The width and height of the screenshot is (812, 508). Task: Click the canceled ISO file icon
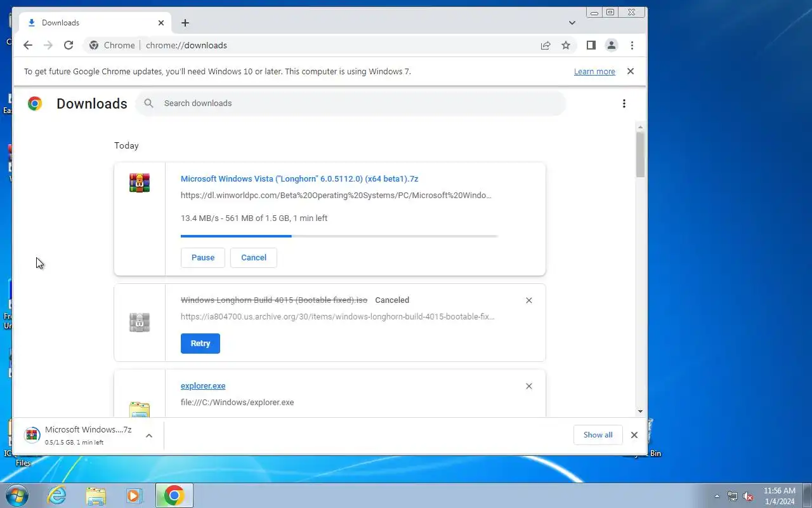(x=140, y=323)
